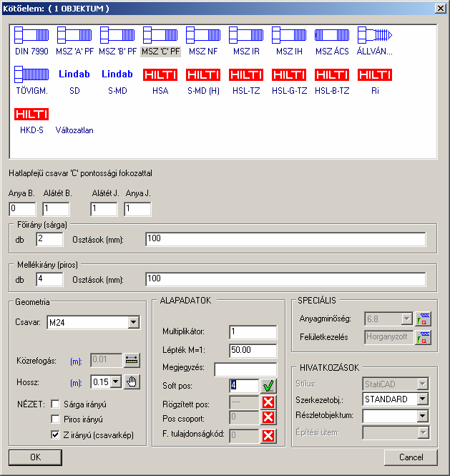Open the Anyagminőség settings icon button
This screenshot has height=476, width=450.
coord(423,319)
